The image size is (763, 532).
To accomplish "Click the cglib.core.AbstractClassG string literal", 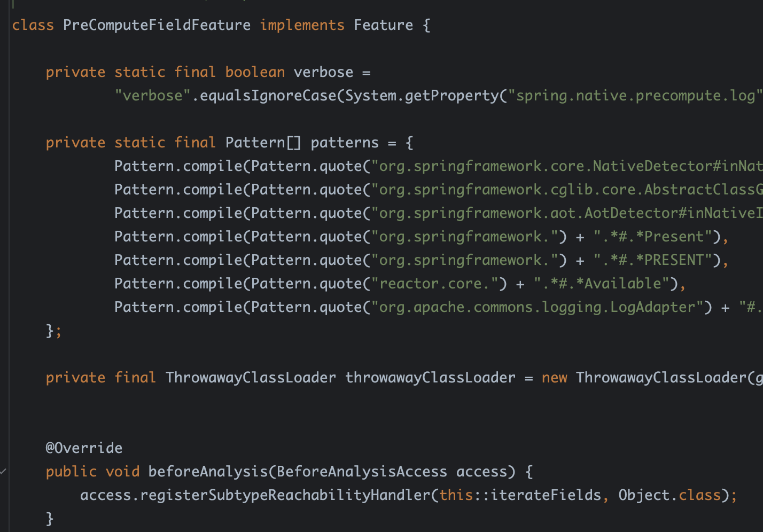I will pos(567,190).
